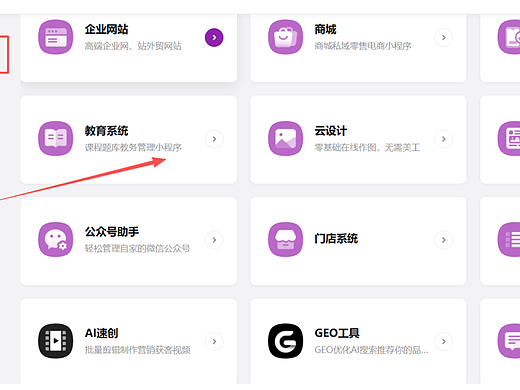Open the 企业网站 browser window icon

(x=56, y=37)
